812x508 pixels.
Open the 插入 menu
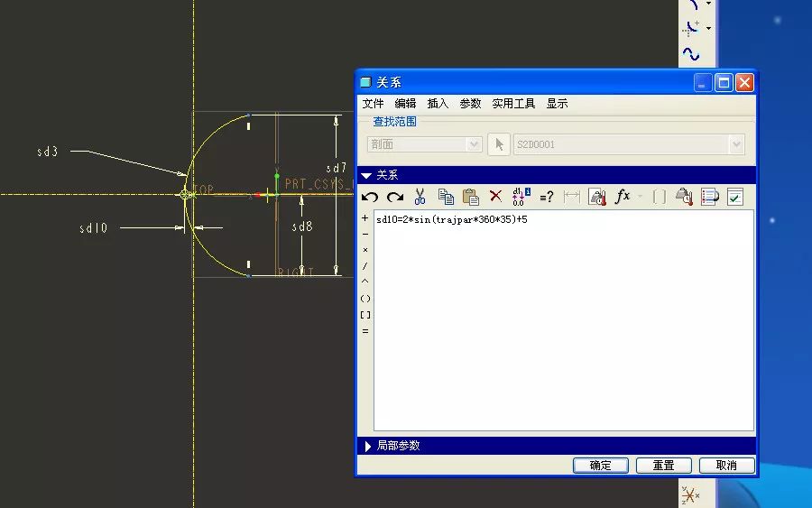click(438, 104)
